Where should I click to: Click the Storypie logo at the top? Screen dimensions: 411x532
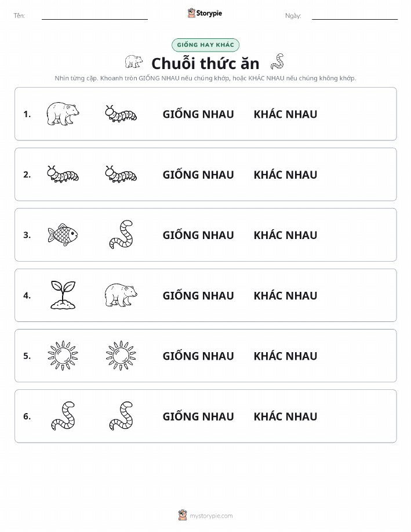(205, 13)
